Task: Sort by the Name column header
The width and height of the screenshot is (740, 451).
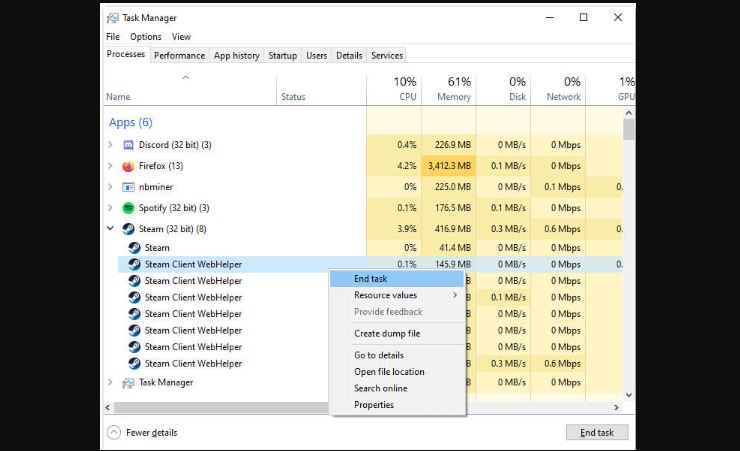Action: (x=190, y=89)
